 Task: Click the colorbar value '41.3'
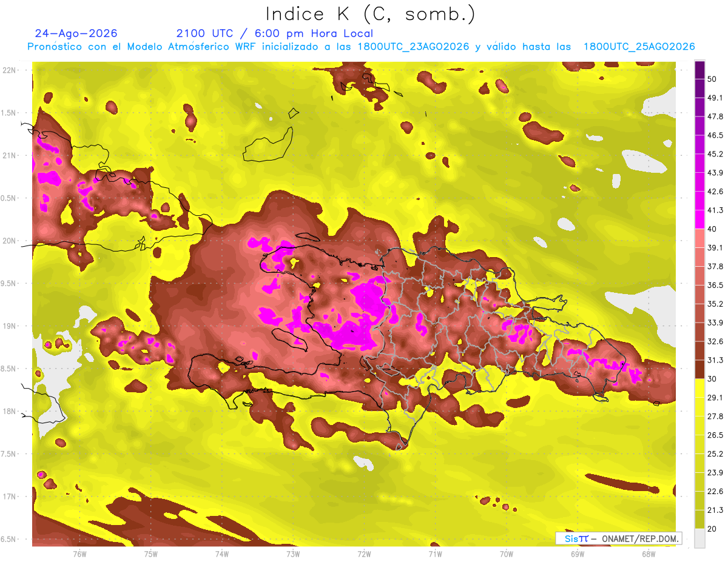point(715,210)
